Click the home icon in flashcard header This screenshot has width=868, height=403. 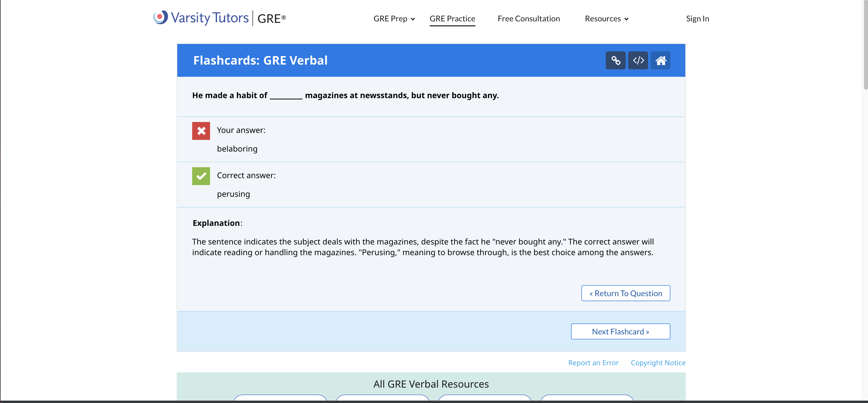pyautogui.click(x=660, y=60)
